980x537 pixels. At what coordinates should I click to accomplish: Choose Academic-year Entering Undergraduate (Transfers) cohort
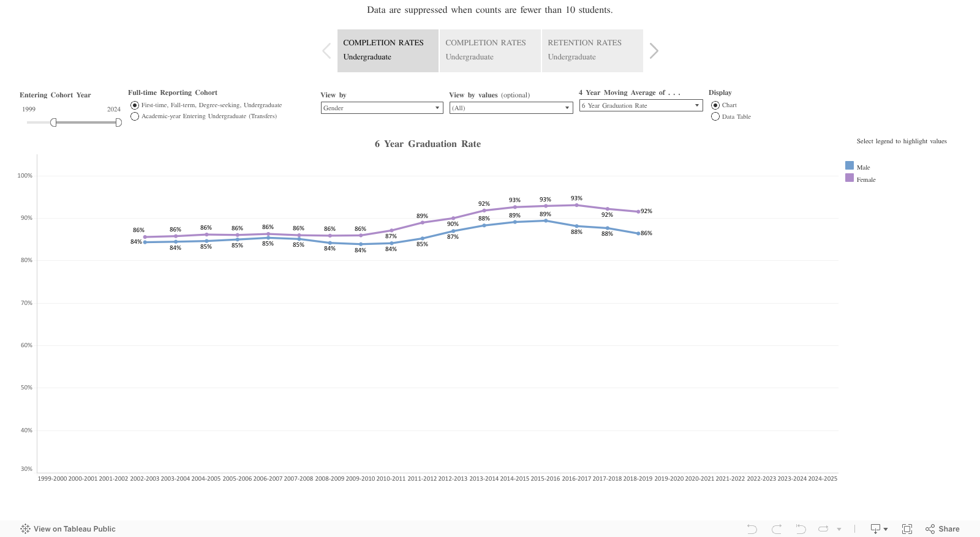[135, 116]
